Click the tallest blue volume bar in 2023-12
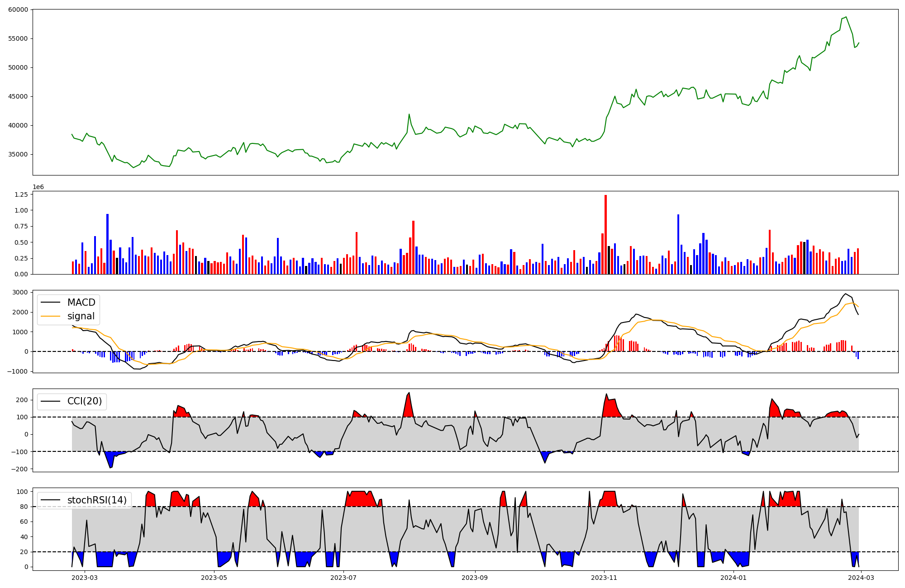This screenshot has width=905, height=588. tap(678, 244)
